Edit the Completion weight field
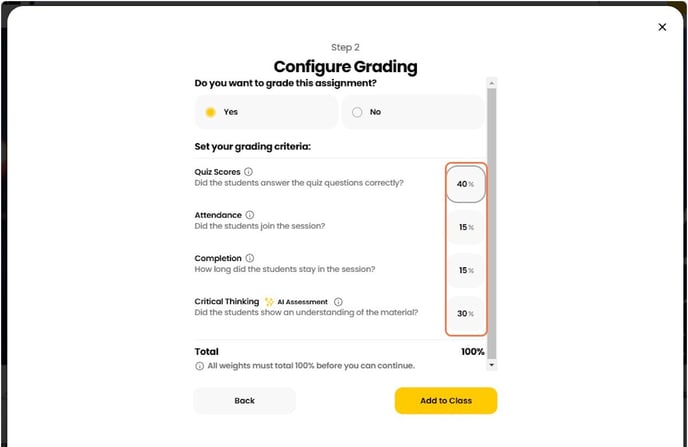688x447 pixels. point(464,270)
